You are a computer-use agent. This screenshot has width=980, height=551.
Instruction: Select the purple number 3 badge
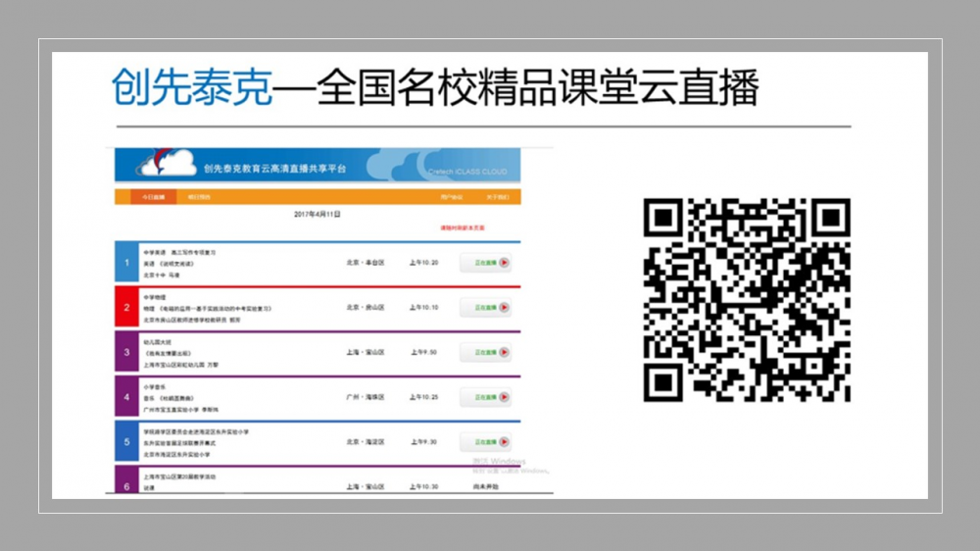(x=125, y=352)
